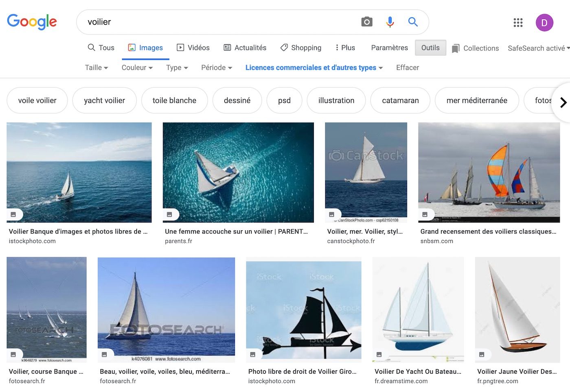
Task: Select the catamaran suggestion chip
Action: [400, 100]
